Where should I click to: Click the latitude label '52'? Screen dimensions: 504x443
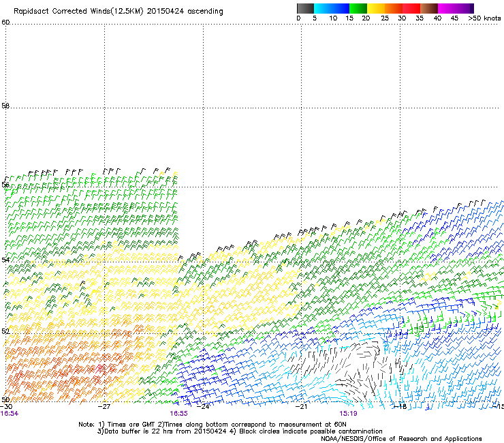pos(5,331)
